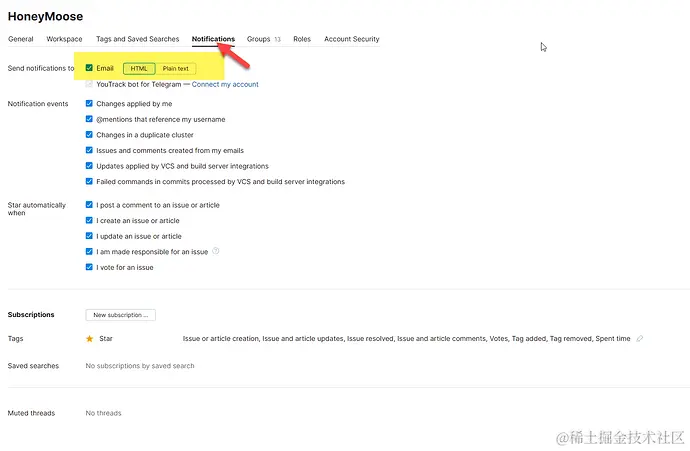The image size is (690, 451).
Task: Toggle the YouTrack bot for Telegram checkbox
Action: click(89, 84)
